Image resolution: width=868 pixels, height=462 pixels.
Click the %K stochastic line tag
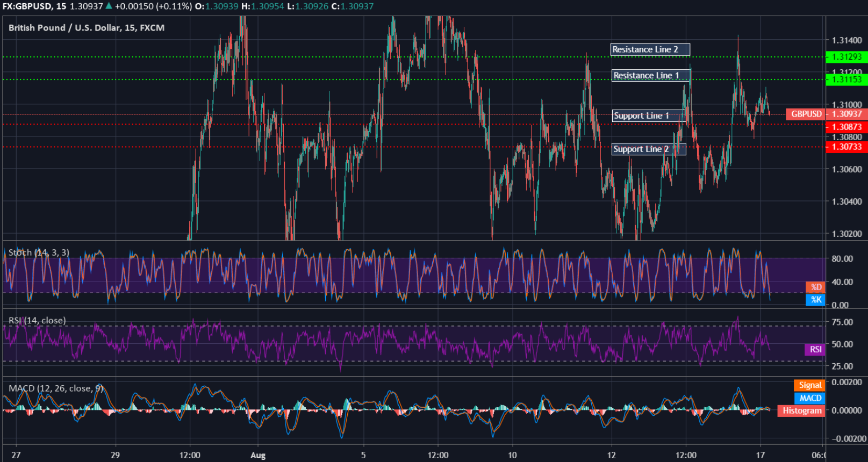815,300
